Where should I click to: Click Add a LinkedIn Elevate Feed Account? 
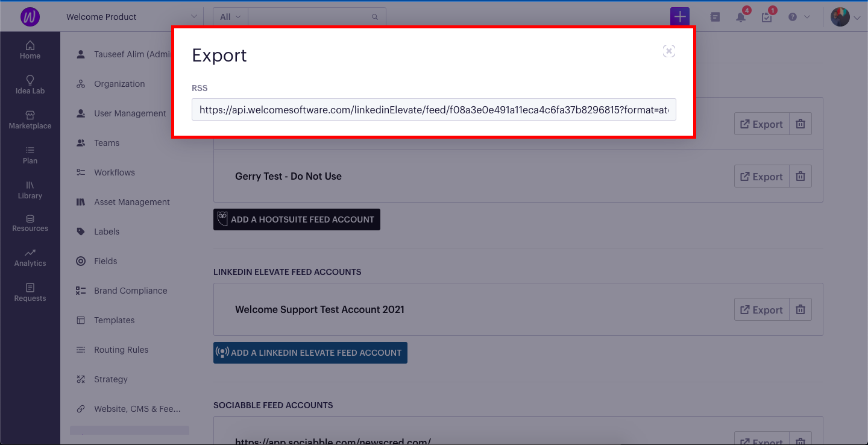310,353
